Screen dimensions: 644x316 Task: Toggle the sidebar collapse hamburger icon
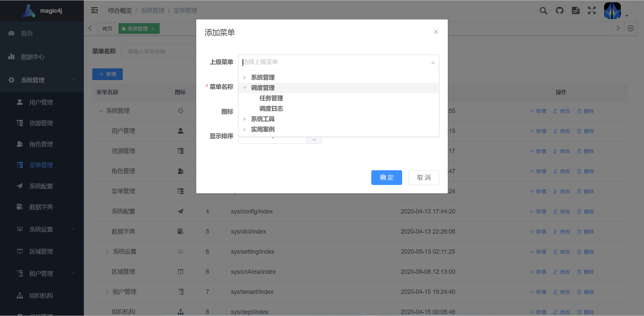coord(95,10)
